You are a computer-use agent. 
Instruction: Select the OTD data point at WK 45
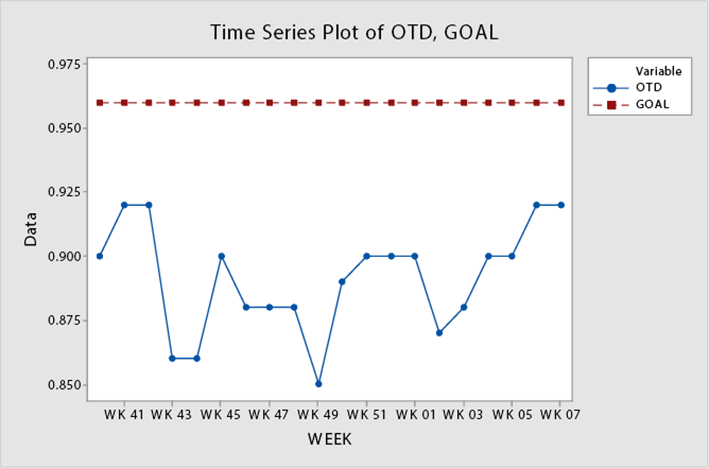(221, 256)
